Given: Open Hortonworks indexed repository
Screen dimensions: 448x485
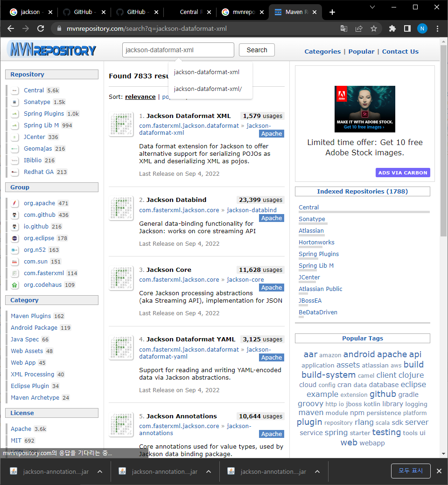Looking at the screenshot, I should point(316,242).
